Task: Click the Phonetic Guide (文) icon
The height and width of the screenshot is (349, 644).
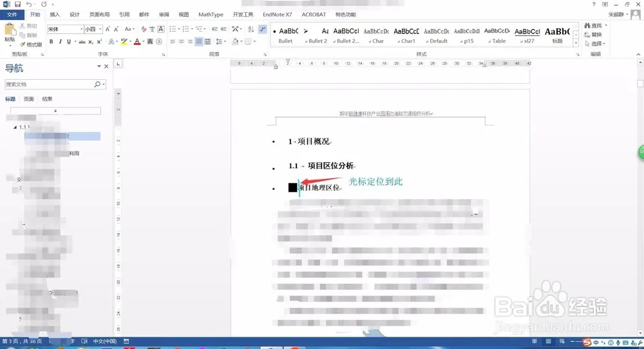Action: [x=152, y=29]
